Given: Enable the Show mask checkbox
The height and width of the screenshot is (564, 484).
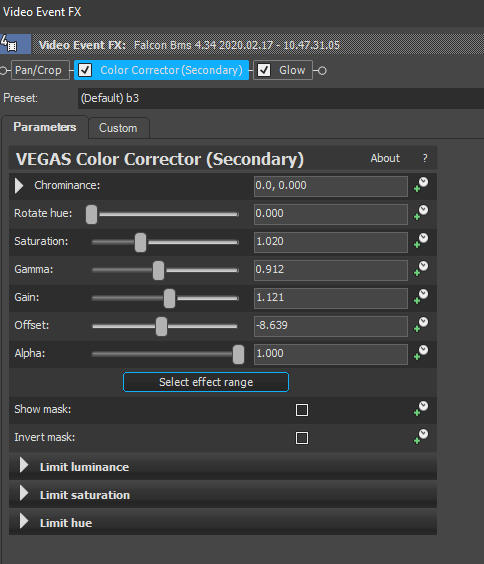Looking at the screenshot, I should pyautogui.click(x=302, y=410).
